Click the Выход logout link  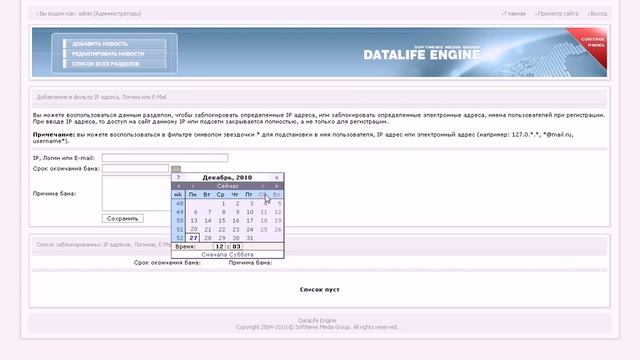tap(598, 13)
